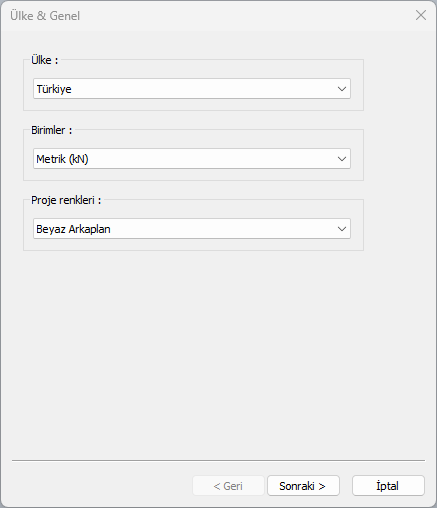Click the Metrik (kN) text in units field
437x508 pixels.
point(62,159)
